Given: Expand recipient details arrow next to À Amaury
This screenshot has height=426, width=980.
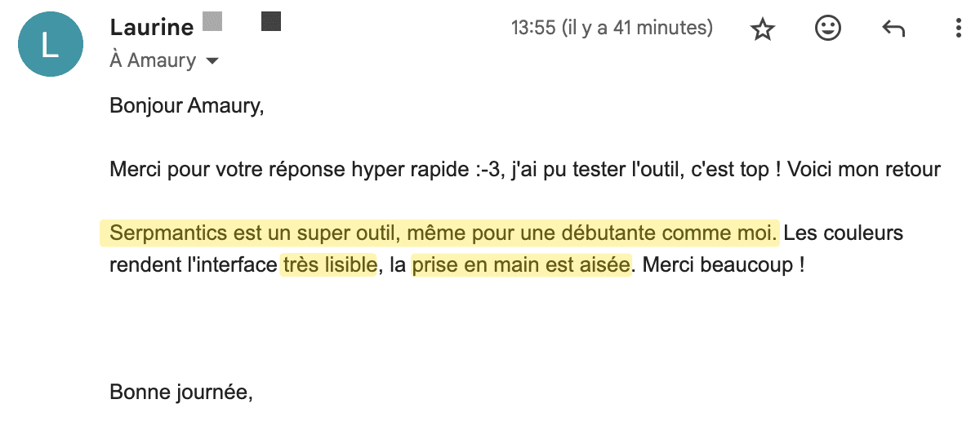Looking at the screenshot, I should 212,61.
